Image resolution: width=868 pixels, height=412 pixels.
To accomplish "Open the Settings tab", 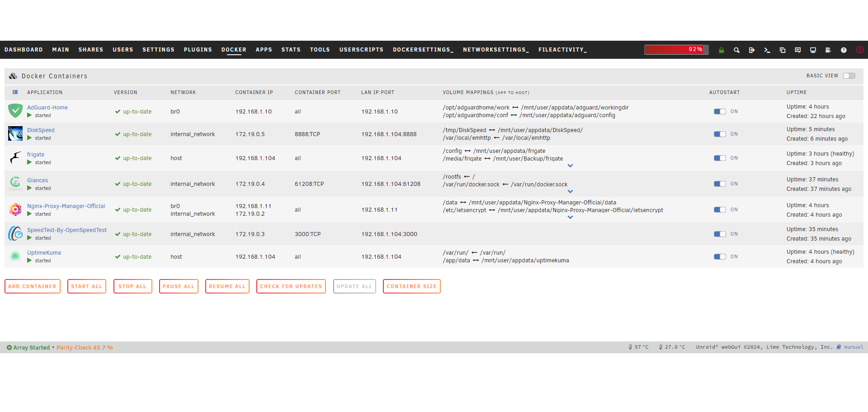I will pos(158,50).
